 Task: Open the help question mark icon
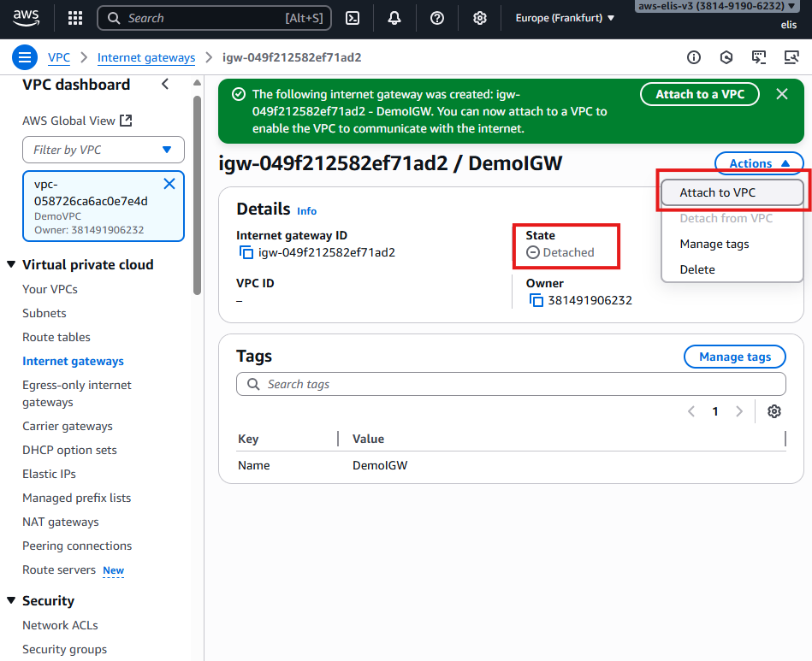[x=437, y=18]
